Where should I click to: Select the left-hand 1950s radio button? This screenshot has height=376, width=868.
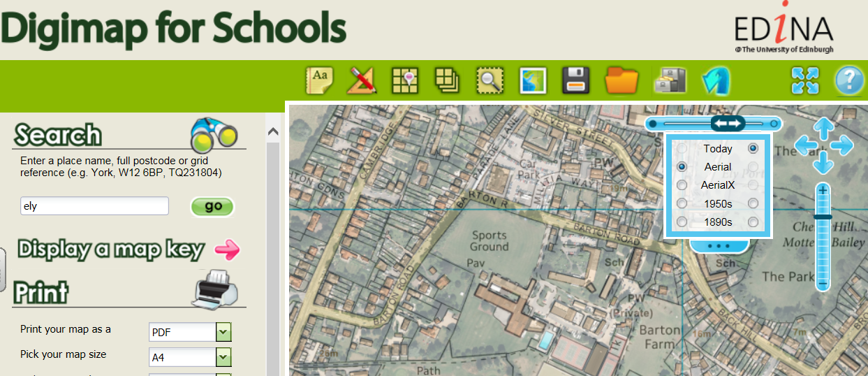(x=682, y=203)
